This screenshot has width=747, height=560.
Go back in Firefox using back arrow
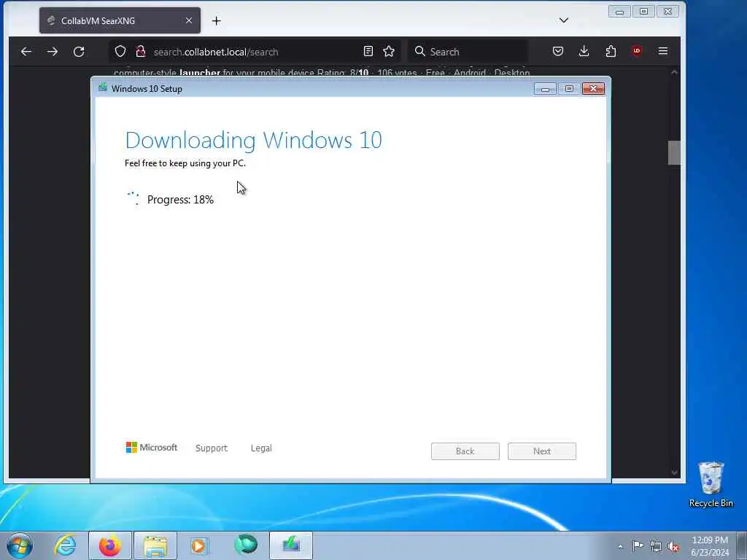[26, 52]
